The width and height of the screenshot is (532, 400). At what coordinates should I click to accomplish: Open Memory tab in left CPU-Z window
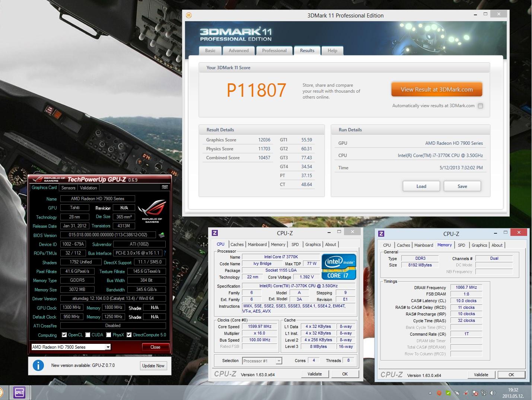point(278,244)
